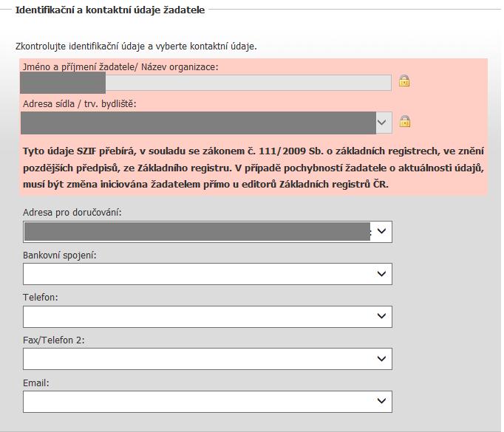Open the Fax/Telefon 2 dropdown
This screenshot has height=432, width=504.
tap(208, 359)
